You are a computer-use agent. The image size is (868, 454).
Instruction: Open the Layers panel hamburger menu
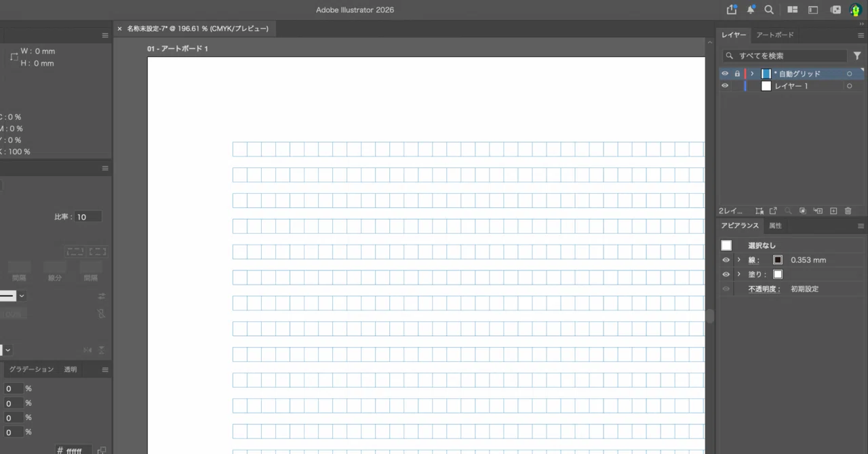point(861,35)
